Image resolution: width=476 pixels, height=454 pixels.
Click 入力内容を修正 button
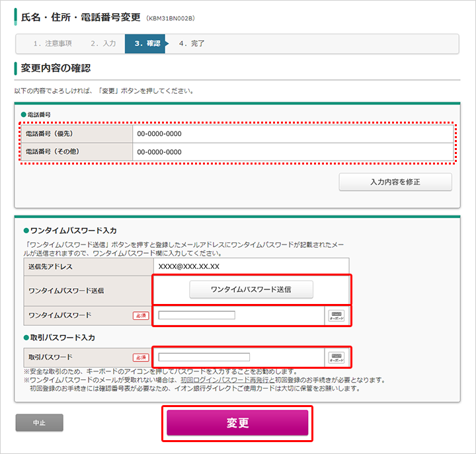point(395,182)
